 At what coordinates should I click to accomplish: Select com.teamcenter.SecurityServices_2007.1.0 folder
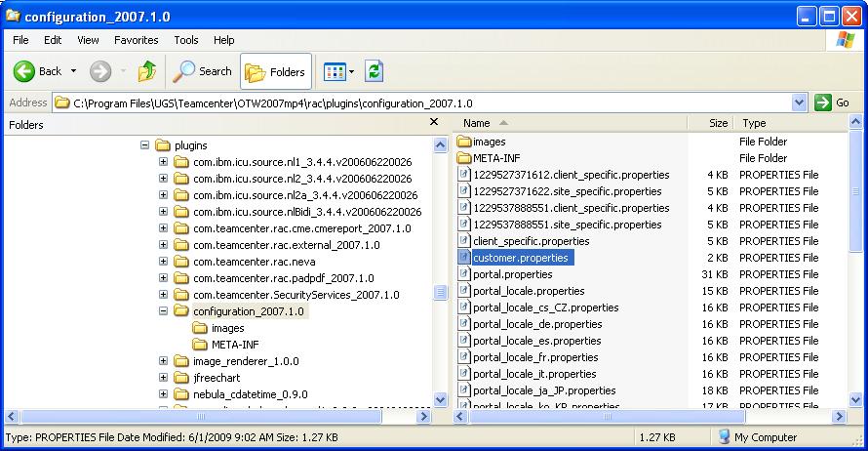[x=296, y=295]
